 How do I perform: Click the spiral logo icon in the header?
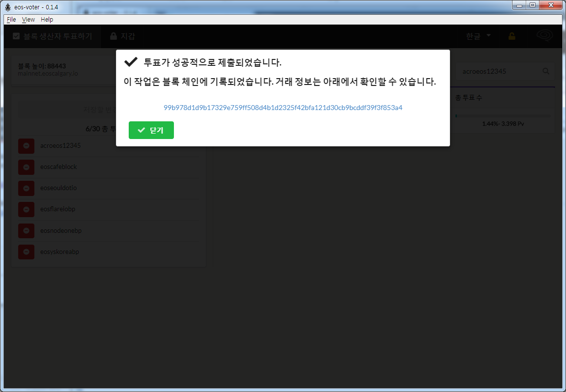545,35
